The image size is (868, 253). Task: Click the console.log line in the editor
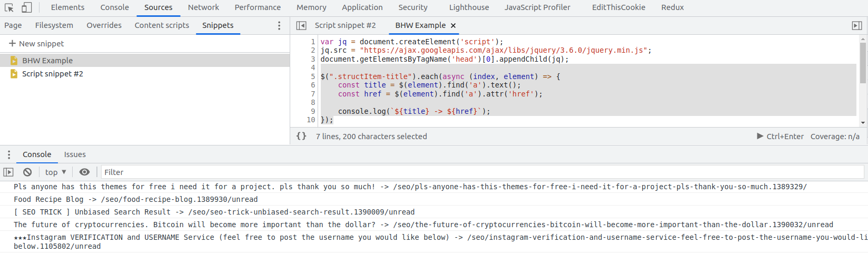pos(414,111)
